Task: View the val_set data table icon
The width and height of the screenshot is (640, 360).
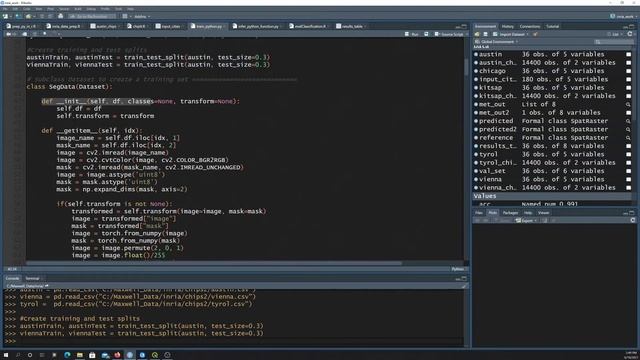Action: pyautogui.click(x=629, y=171)
